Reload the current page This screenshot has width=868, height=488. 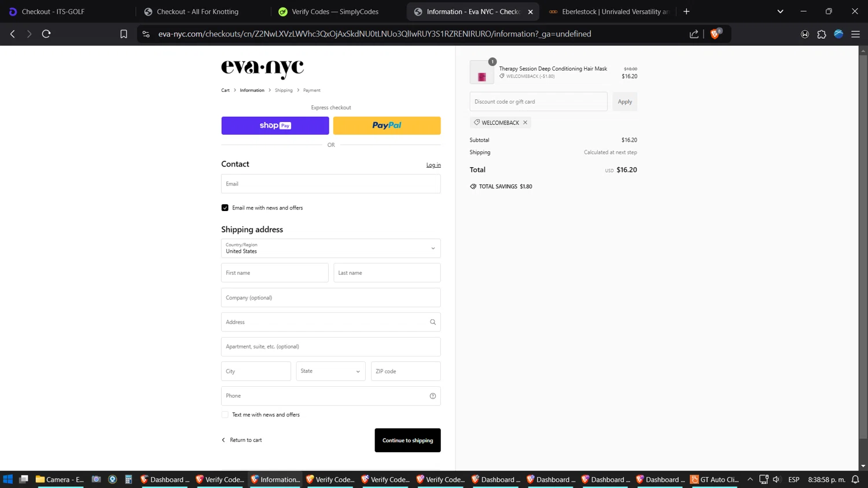click(46, 34)
